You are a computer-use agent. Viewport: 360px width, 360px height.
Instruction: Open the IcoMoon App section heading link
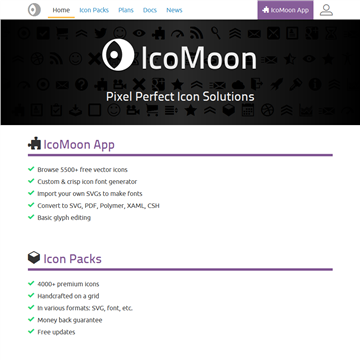pos(79,145)
